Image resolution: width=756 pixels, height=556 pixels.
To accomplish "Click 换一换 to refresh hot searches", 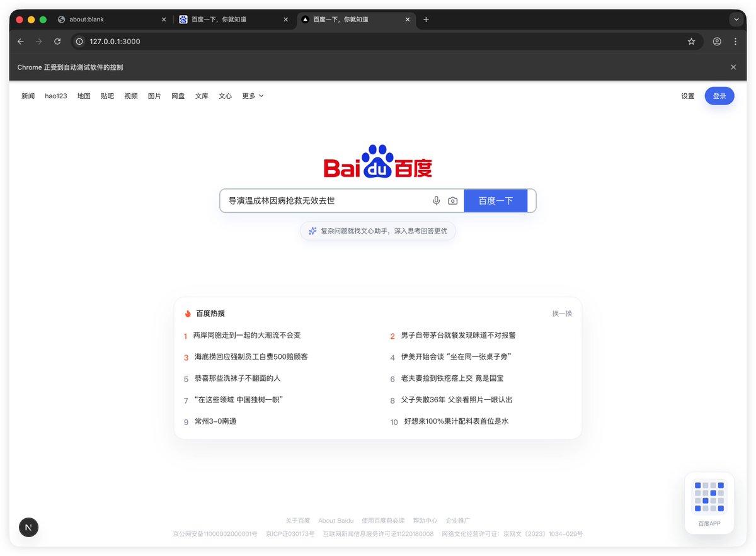I will point(562,314).
